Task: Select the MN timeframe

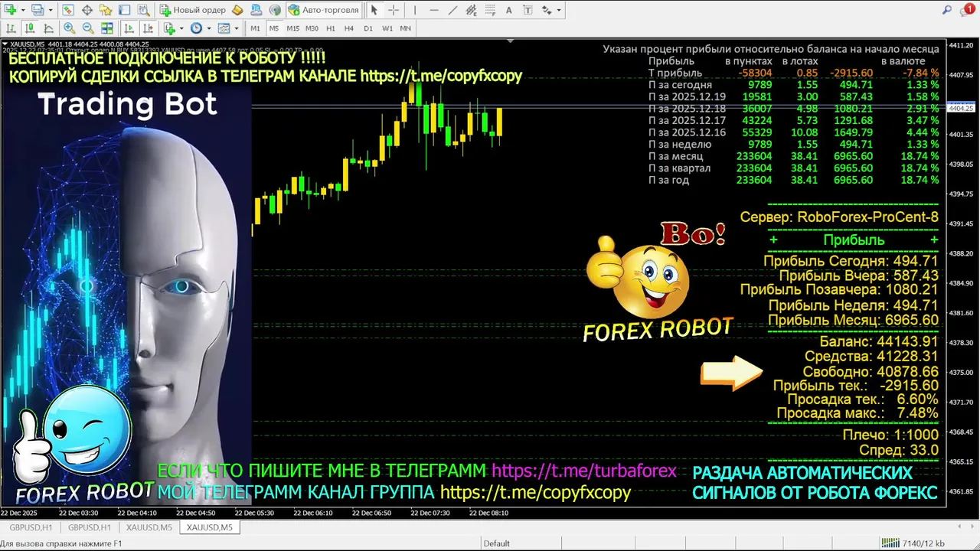Action: (406, 28)
